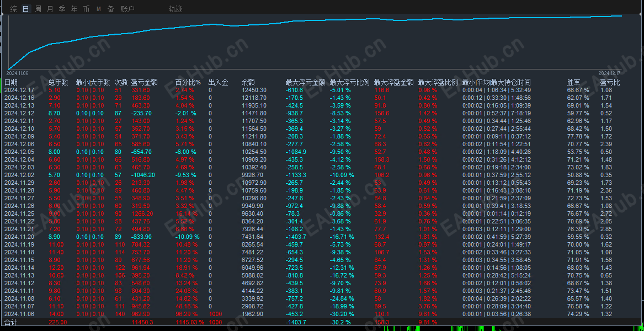Click the trade count 122
This screenshot has width=644, height=331.
click(x=120, y=268)
